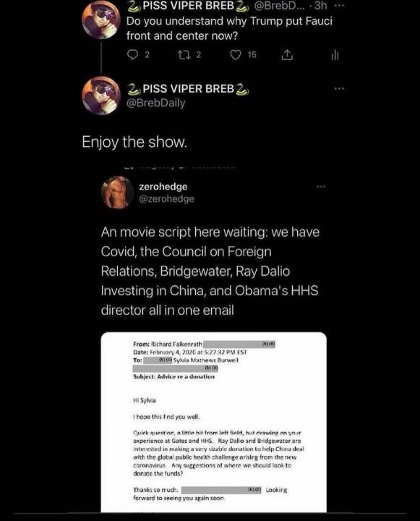Open more options on the first tweet
420x521 pixels.
pyautogui.click(x=339, y=6)
